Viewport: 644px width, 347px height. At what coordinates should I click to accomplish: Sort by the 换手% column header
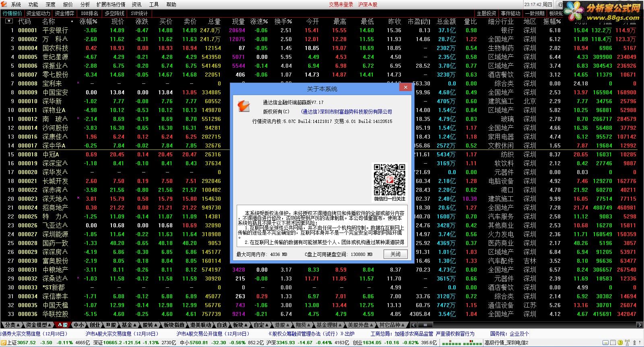coord(283,21)
